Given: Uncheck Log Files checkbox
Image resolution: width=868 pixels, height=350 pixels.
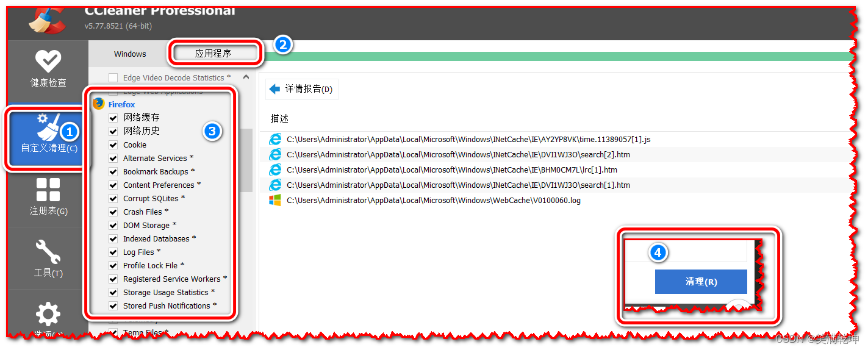Looking at the screenshot, I should [x=113, y=252].
